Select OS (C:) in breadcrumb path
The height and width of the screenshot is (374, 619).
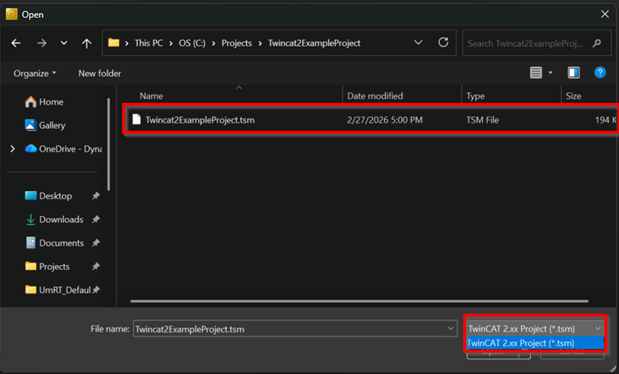pyautogui.click(x=192, y=43)
